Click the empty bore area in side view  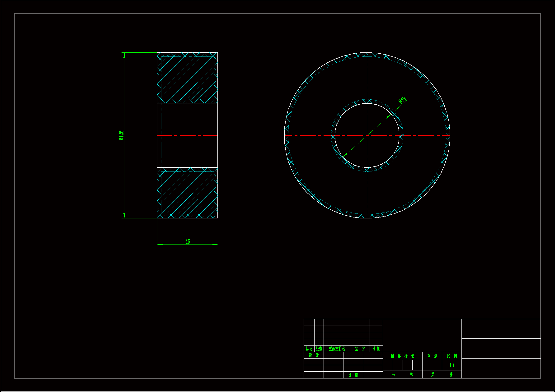[187, 121]
